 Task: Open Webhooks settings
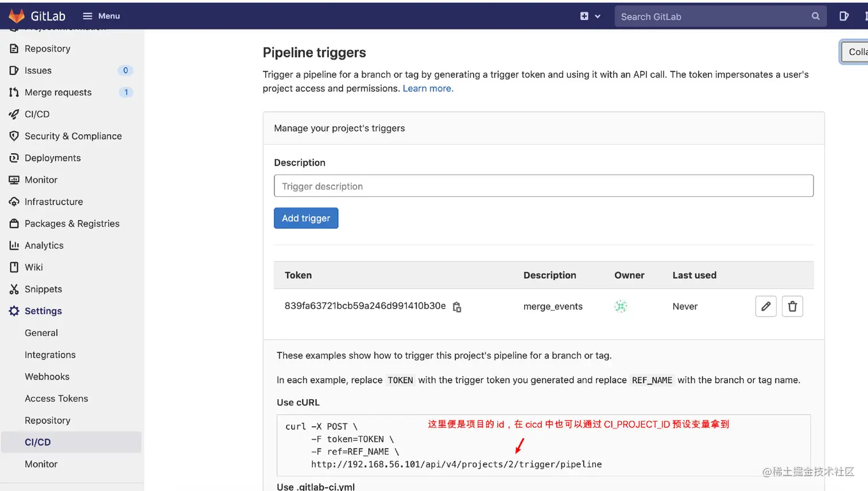coord(47,377)
